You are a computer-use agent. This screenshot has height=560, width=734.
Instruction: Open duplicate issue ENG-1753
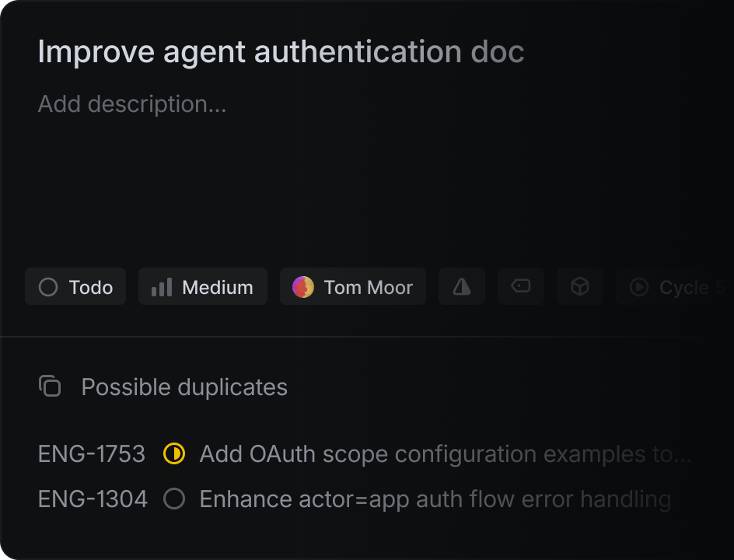pyautogui.click(x=91, y=454)
